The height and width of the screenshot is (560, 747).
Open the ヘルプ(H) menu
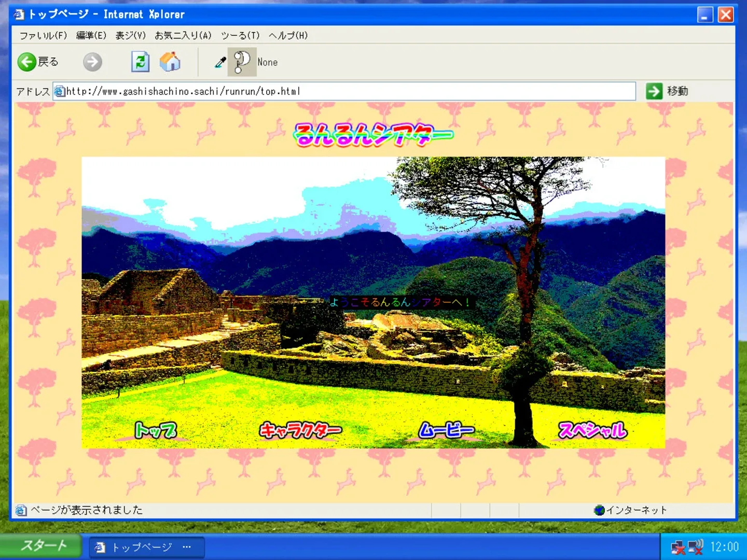click(287, 35)
